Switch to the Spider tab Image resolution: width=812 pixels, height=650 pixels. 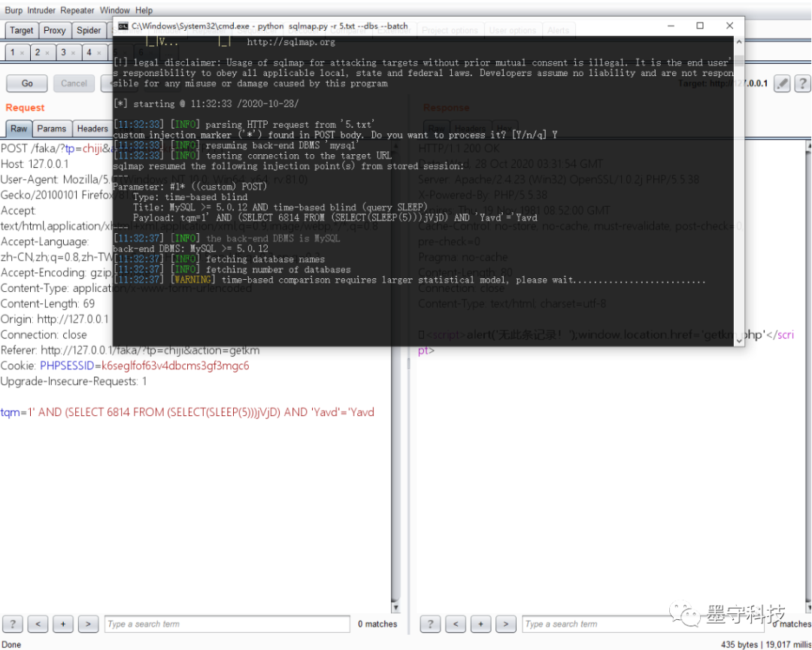click(89, 30)
